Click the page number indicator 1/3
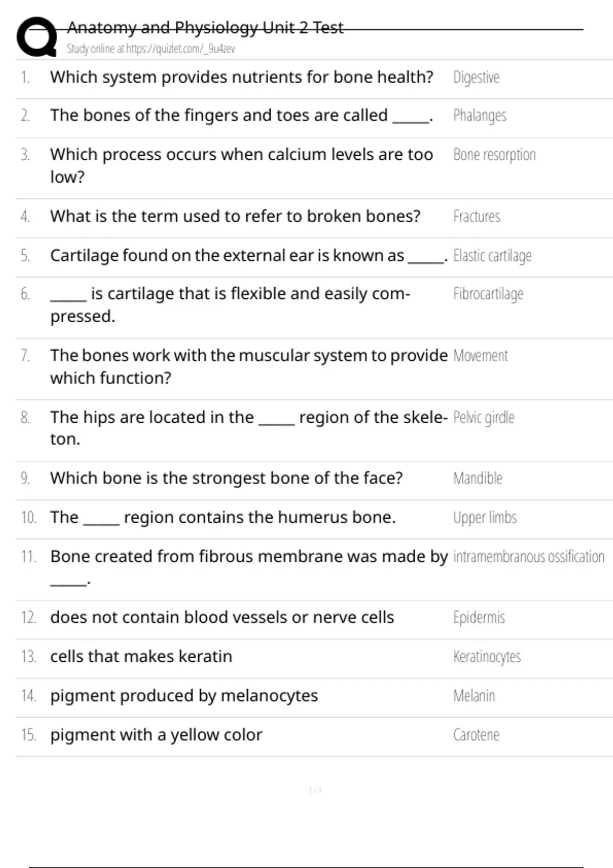The width and height of the screenshot is (613, 868). [x=315, y=790]
